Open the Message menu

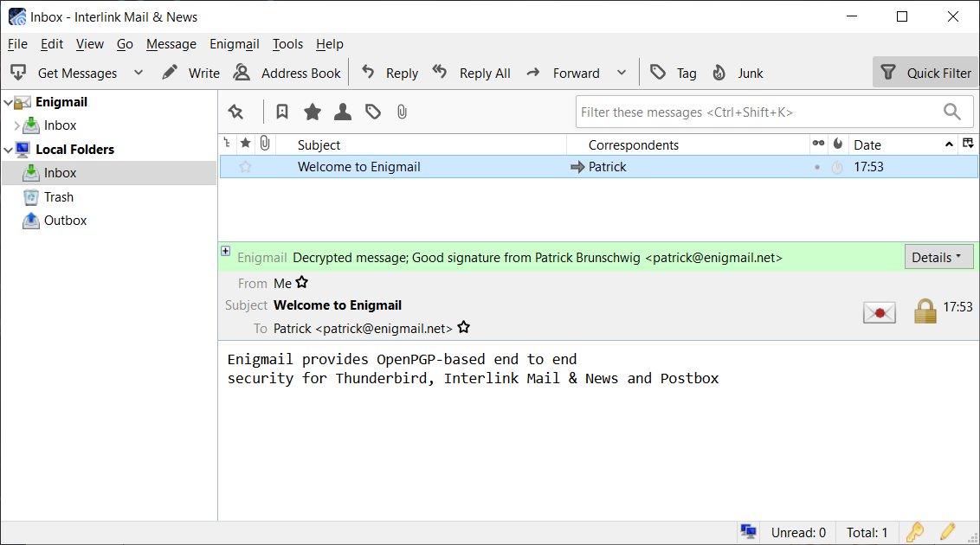click(171, 44)
